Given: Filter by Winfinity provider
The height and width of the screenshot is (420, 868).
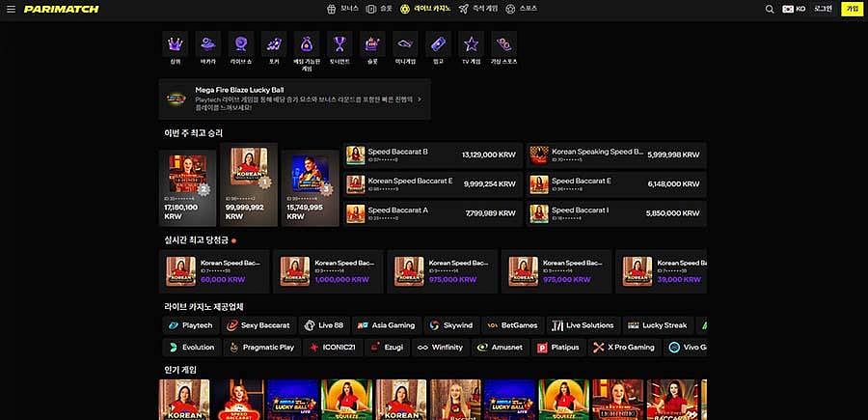Looking at the screenshot, I should (440, 348).
